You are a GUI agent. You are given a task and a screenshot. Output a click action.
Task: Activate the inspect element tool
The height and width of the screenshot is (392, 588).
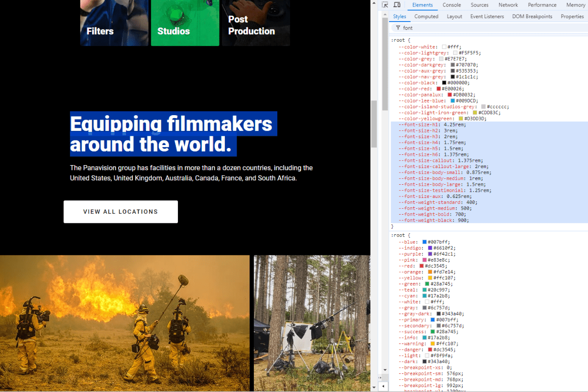point(385,4)
